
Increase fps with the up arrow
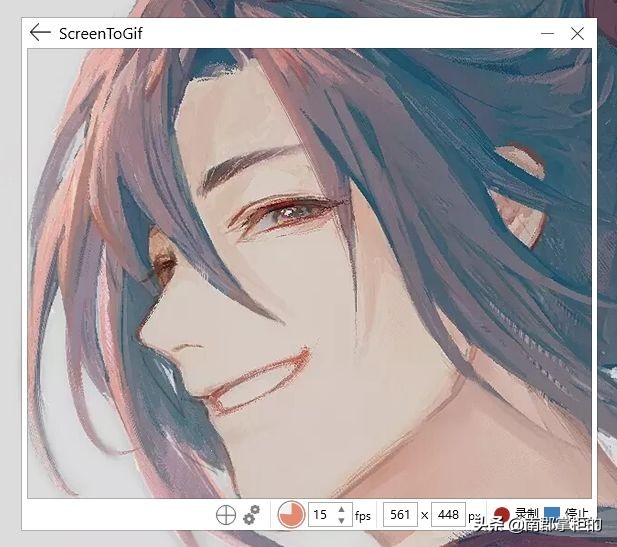tap(342, 509)
